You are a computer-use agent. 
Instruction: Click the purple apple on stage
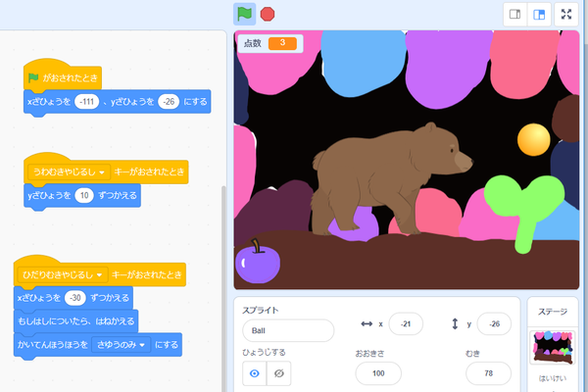tap(258, 262)
